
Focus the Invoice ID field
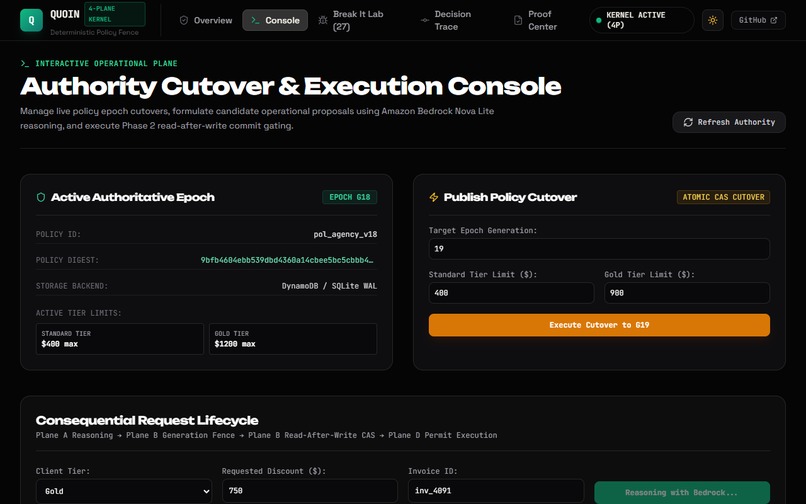point(496,491)
